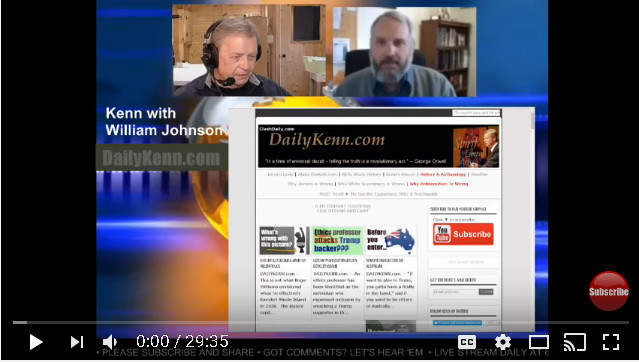Click the round red Subscribe watermark
This screenshot has height=362, width=639.
[608, 291]
